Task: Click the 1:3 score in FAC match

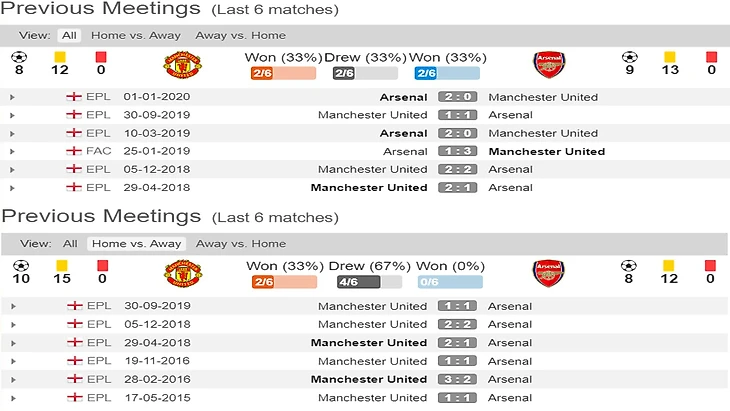Action: coord(457,151)
